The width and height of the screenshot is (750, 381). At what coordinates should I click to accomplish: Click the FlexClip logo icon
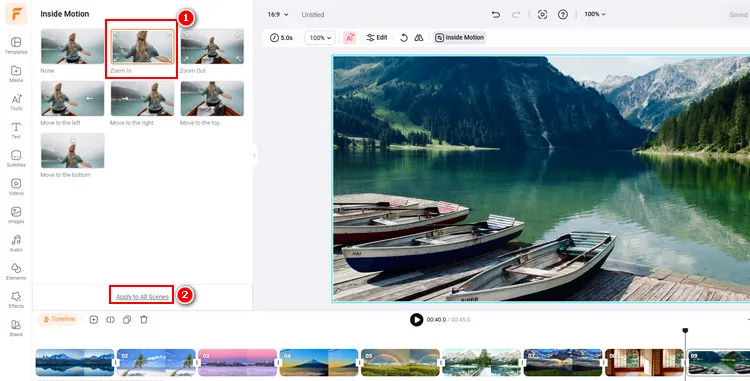(x=16, y=14)
